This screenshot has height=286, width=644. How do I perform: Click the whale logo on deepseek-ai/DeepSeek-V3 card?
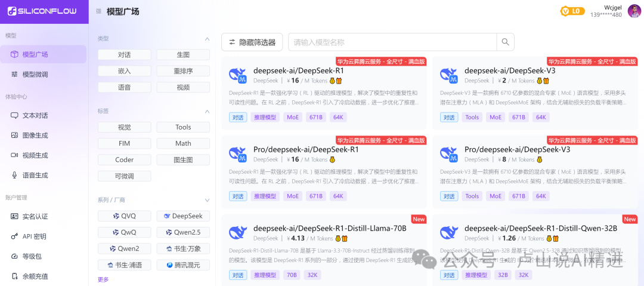pos(449,75)
